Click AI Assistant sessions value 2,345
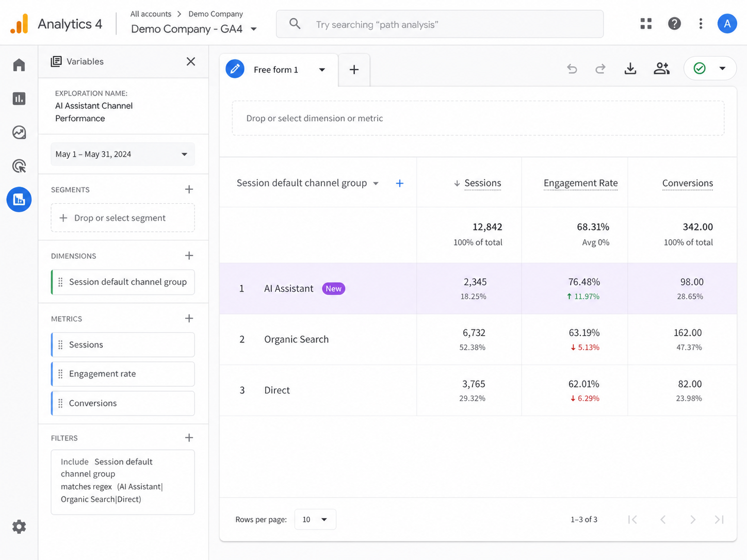 click(475, 282)
